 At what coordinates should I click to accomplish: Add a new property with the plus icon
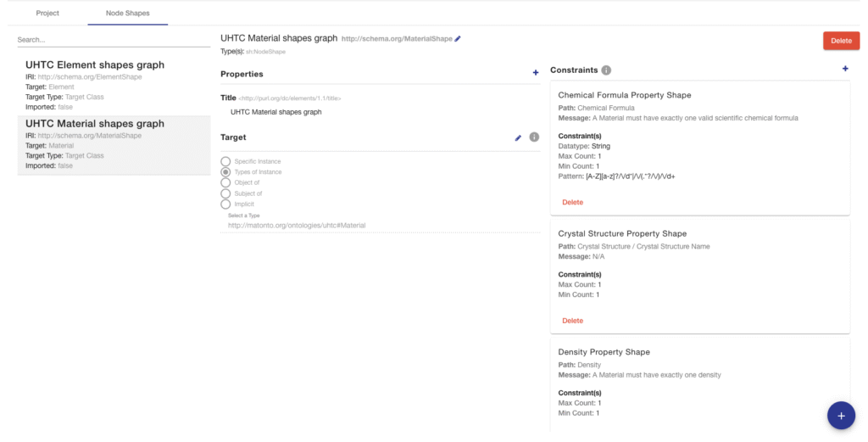pyautogui.click(x=535, y=74)
